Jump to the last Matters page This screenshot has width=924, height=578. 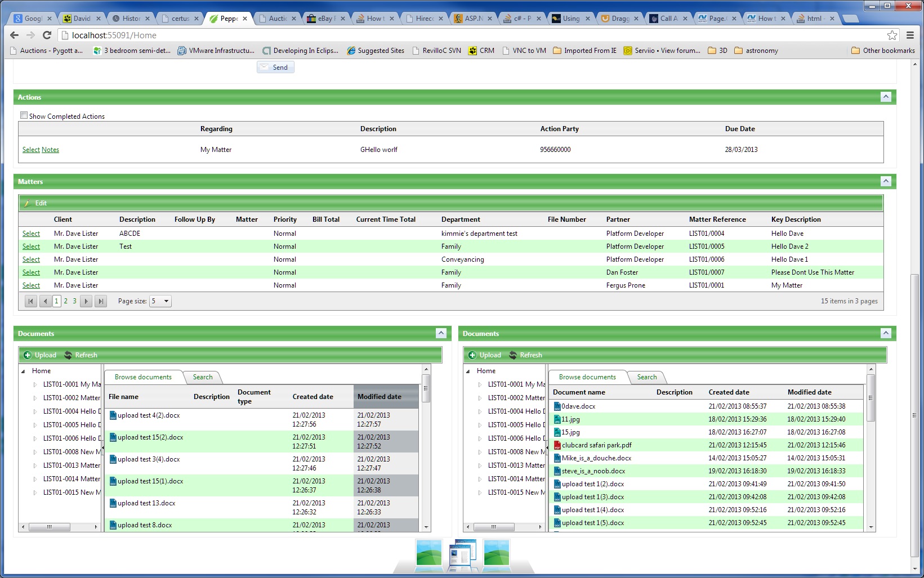click(100, 301)
